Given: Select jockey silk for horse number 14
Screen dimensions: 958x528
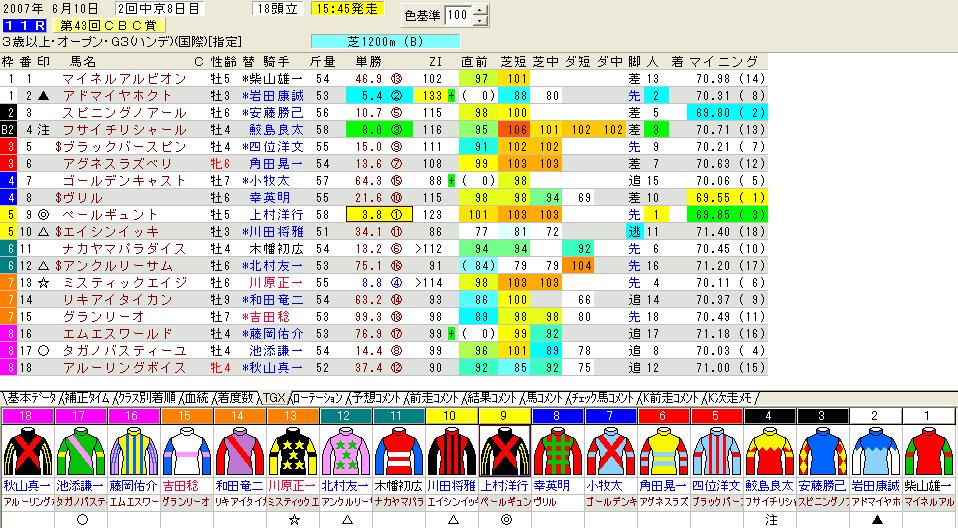Looking at the screenshot, I should tap(240, 452).
